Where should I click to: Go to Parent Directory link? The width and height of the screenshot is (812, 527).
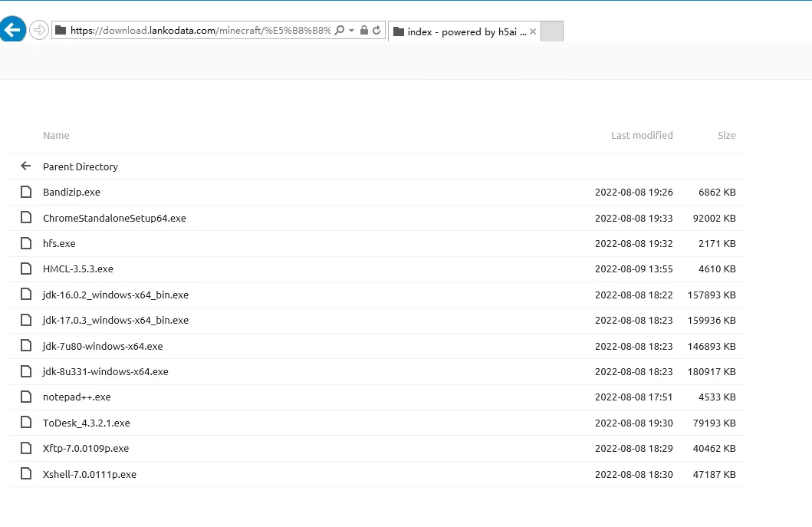(81, 166)
